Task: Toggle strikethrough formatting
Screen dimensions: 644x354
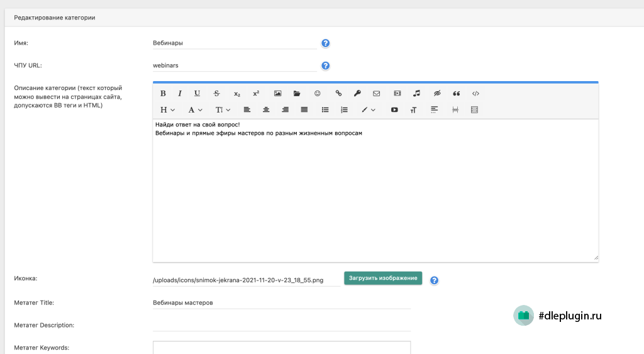Action: (x=216, y=94)
